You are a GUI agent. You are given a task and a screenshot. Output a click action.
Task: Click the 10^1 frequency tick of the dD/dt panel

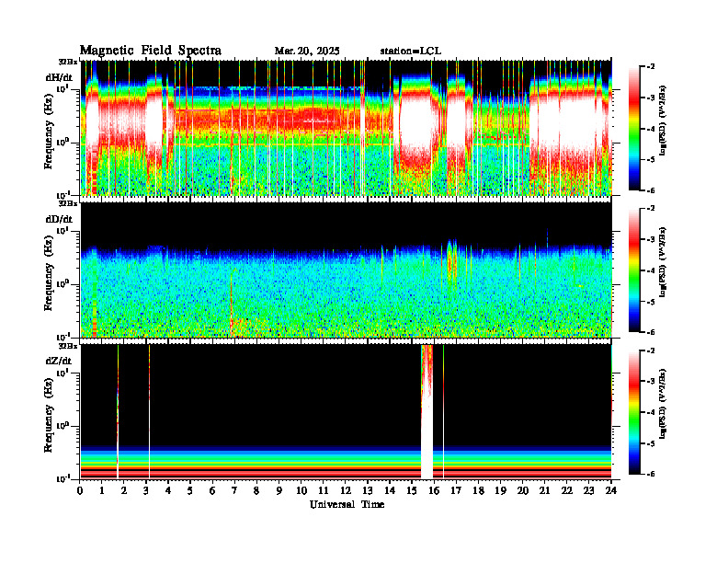click(63, 230)
